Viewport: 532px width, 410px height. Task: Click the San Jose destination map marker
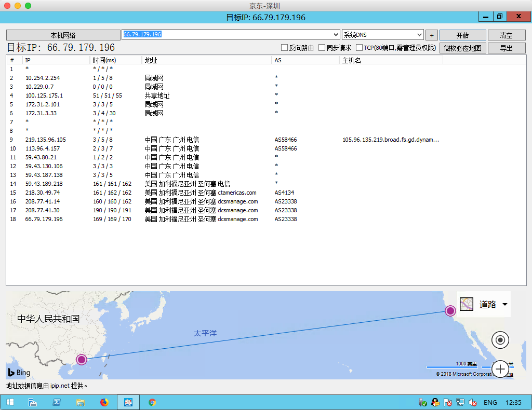pyautogui.click(x=450, y=311)
